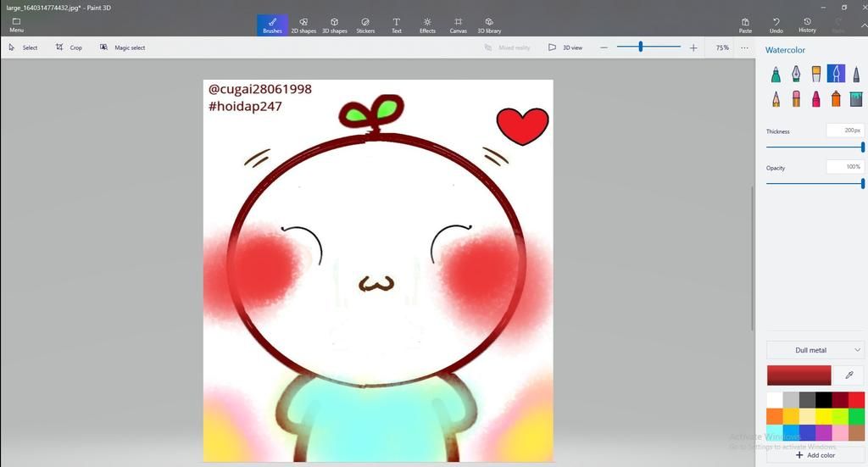Select the Spray can brush
Image resolution: width=868 pixels, height=467 pixels.
pyautogui.click(x=836, y=98)
